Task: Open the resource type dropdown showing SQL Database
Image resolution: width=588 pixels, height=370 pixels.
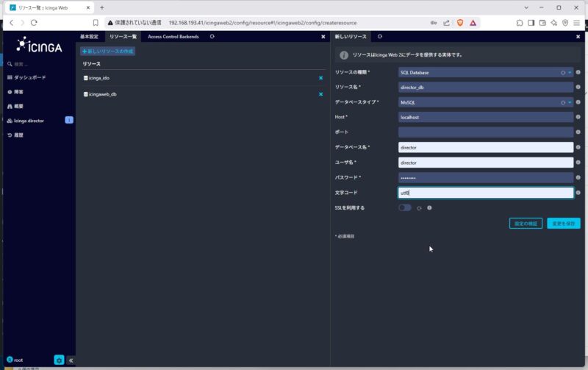Action: (x=486, y=72)
